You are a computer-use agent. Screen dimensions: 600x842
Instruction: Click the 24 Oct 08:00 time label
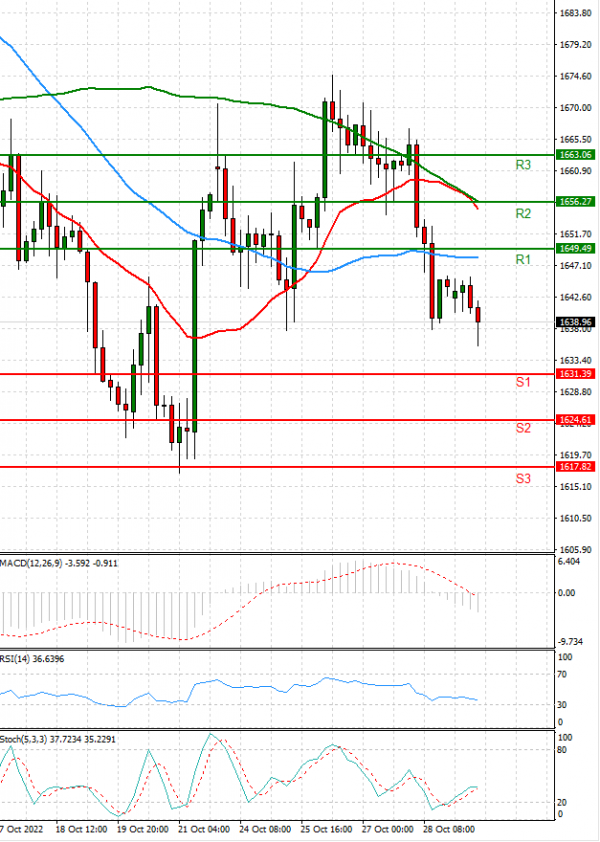[265, 829]
